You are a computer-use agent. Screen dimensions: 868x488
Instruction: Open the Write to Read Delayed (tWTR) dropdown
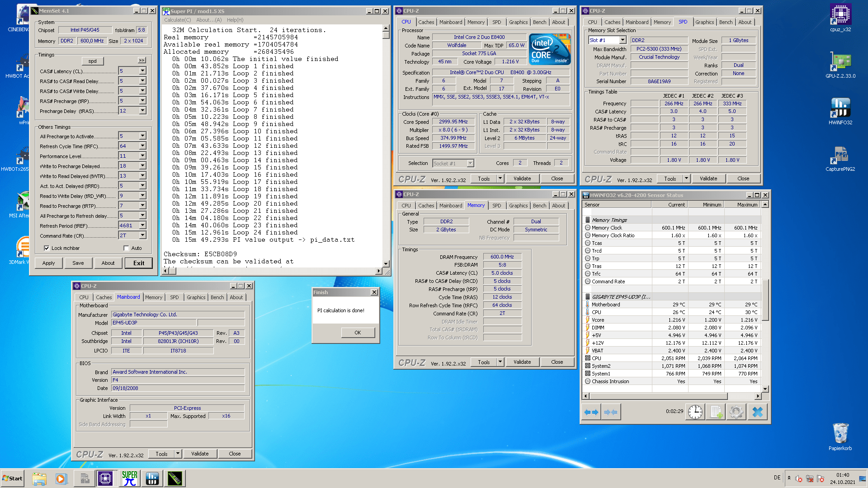coord(142,176)
